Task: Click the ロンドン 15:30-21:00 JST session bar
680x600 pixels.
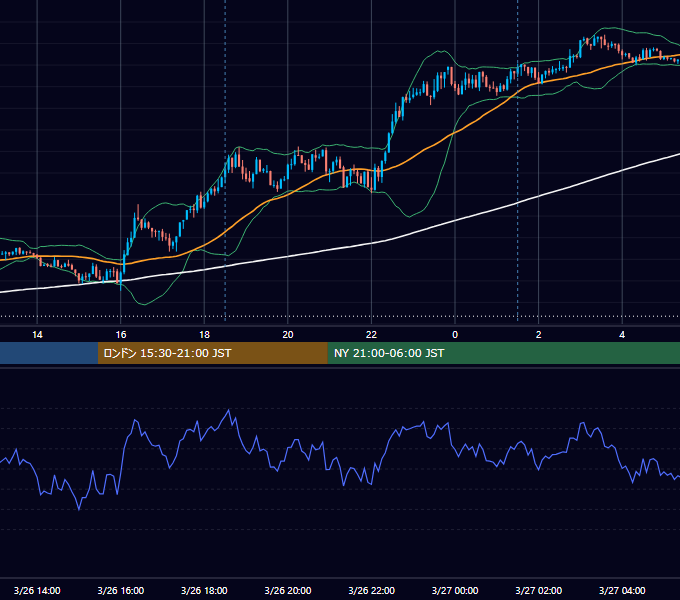Action: tap(212, 353)
